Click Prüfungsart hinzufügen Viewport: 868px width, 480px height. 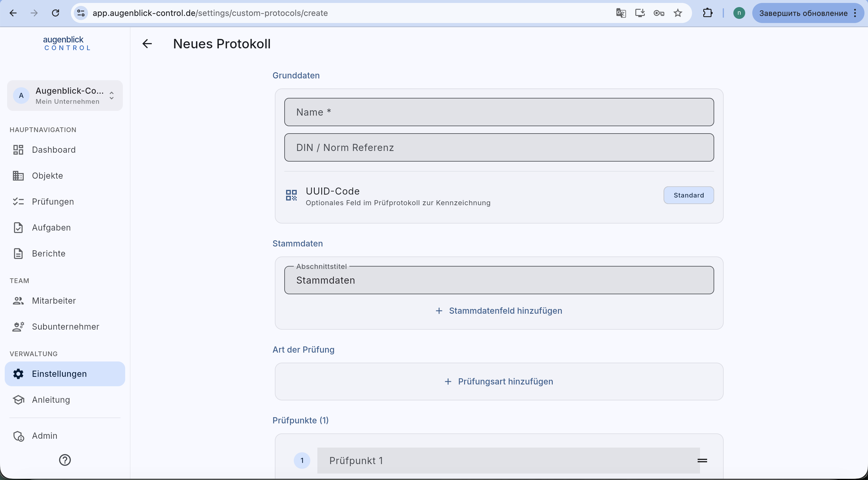pos(499,382)
